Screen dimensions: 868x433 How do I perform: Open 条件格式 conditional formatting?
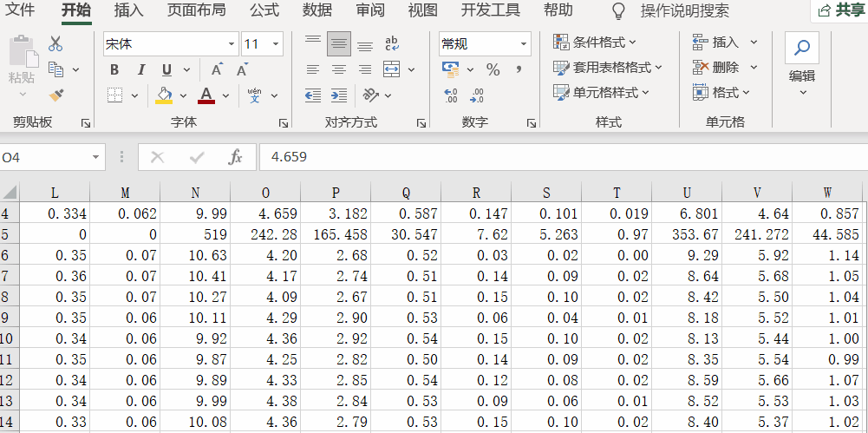[x=595, y=42]
